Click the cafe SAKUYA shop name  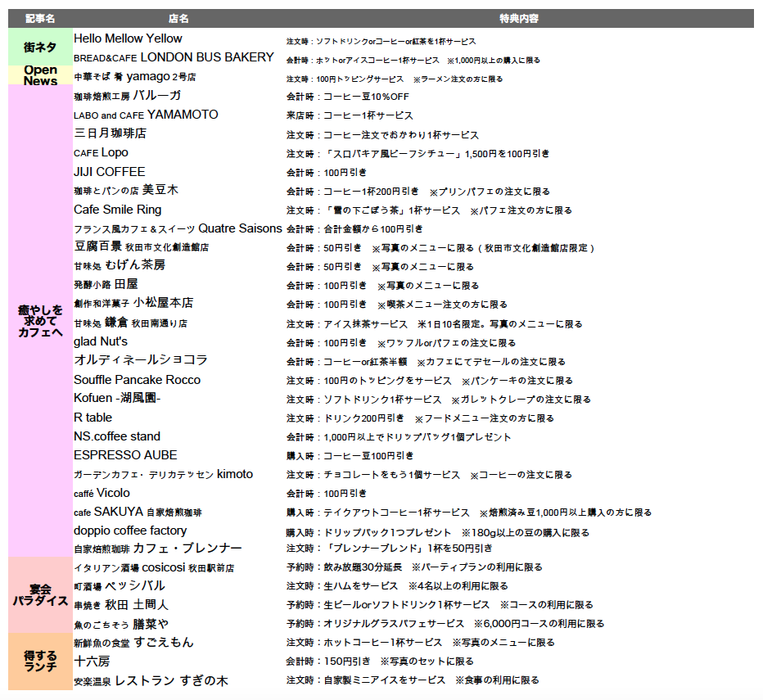click(138, 512)
